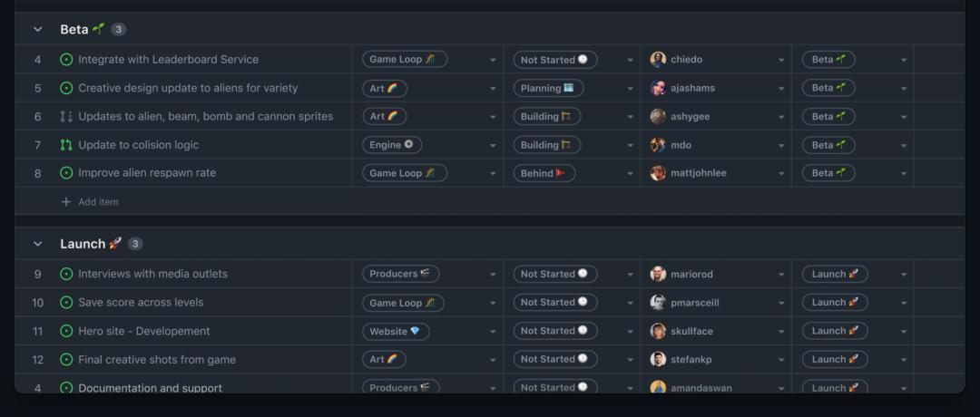This screenshot has width=980, height=417.
Task: Click the plus icon next to Add item
Action: [x=65, y=202]
